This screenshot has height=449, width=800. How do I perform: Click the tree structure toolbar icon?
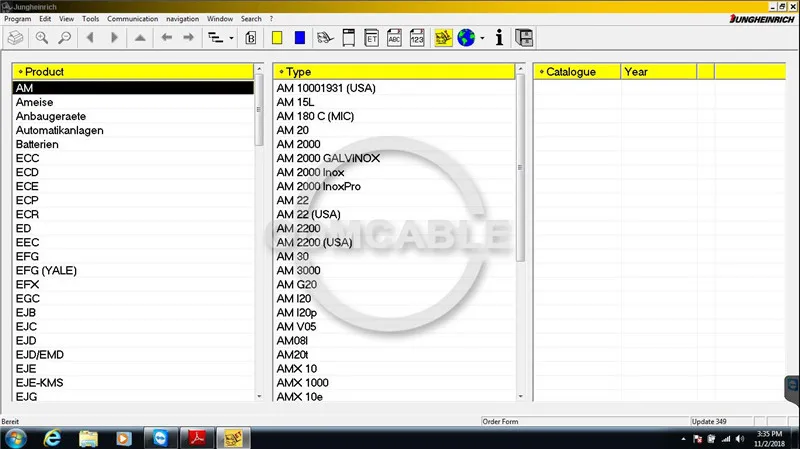(215, 38)
